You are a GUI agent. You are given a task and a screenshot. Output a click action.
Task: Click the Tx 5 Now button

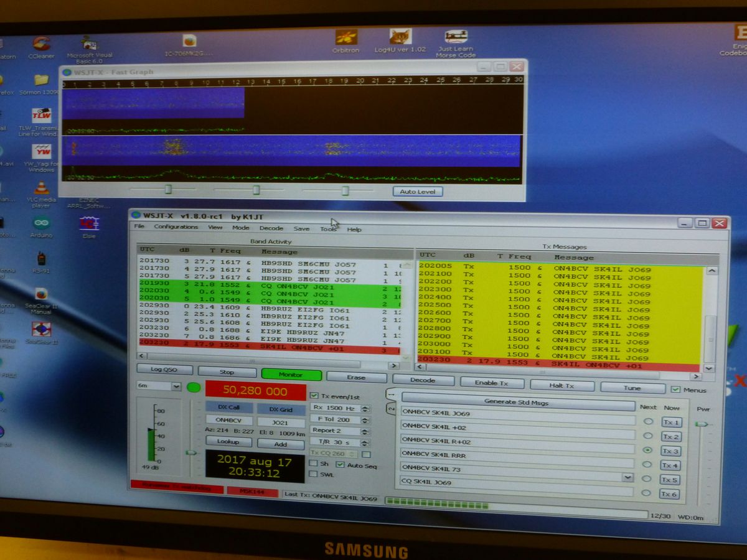click(670, 480)
